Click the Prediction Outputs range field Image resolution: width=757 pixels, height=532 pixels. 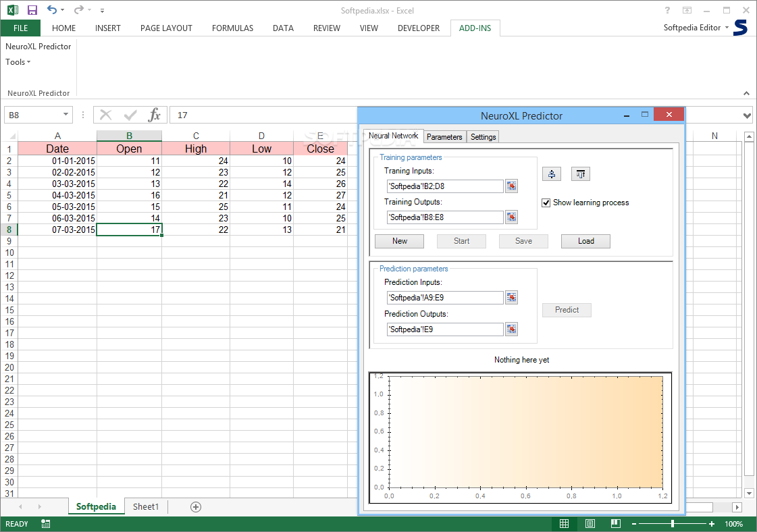[x=445, y=329]
